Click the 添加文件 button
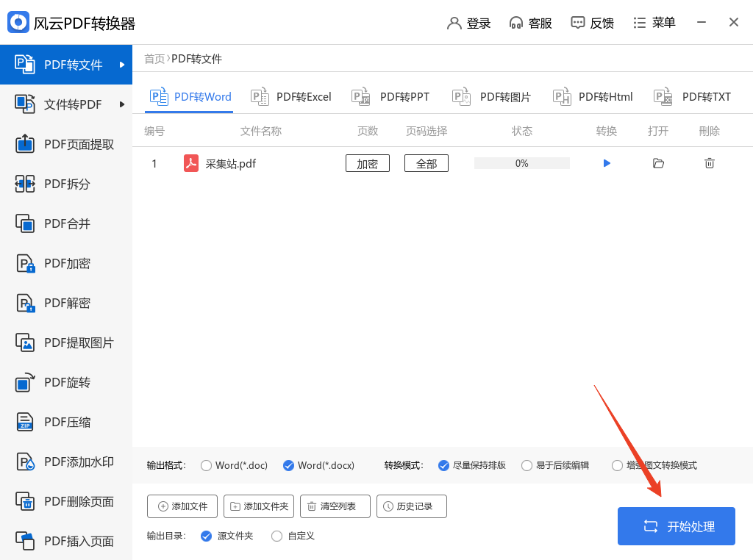Screen dimensions: 753x560 [182, 506]
